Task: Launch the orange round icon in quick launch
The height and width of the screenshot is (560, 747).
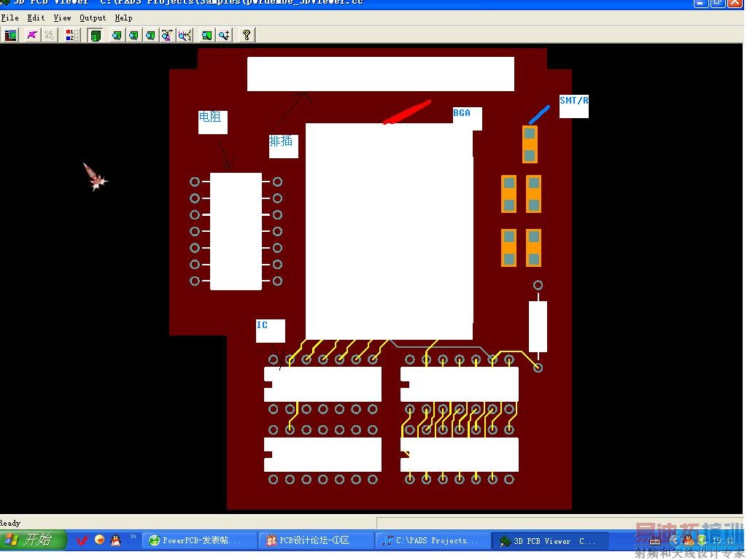Action: click(x=99, y=540)
